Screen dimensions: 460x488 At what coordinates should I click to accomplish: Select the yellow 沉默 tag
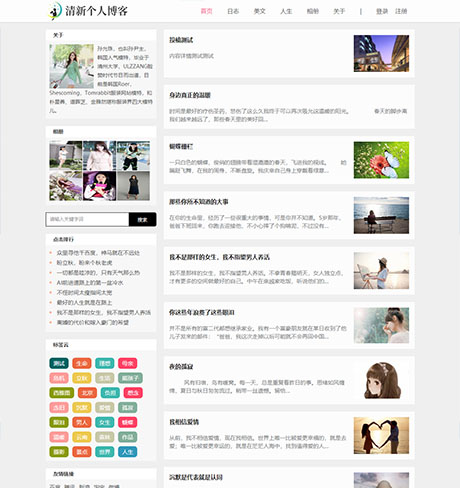coord(82,407)
